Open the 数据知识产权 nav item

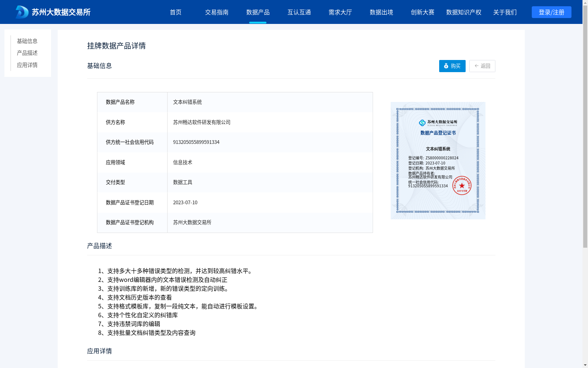[464, 12]
